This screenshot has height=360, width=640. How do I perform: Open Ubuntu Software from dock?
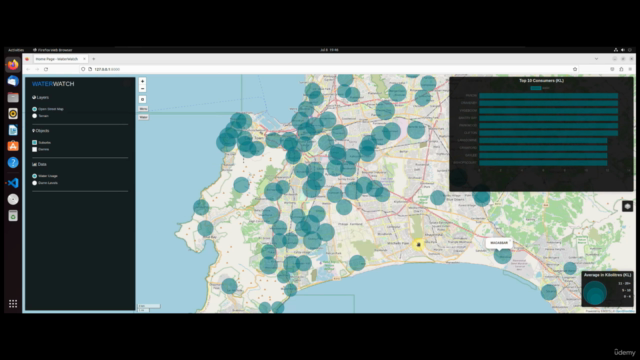point(13,146)
